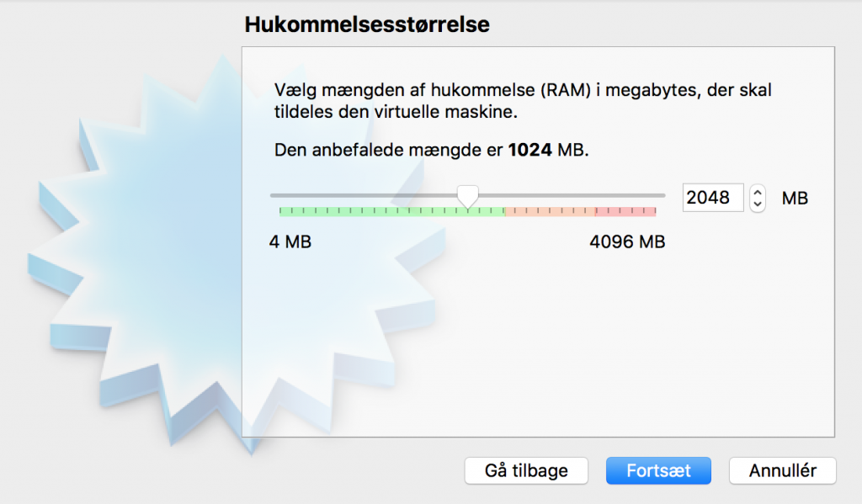Screen dimensions: 862x504
Task: Go back with Gå tilbage
Action: (526, 470)
